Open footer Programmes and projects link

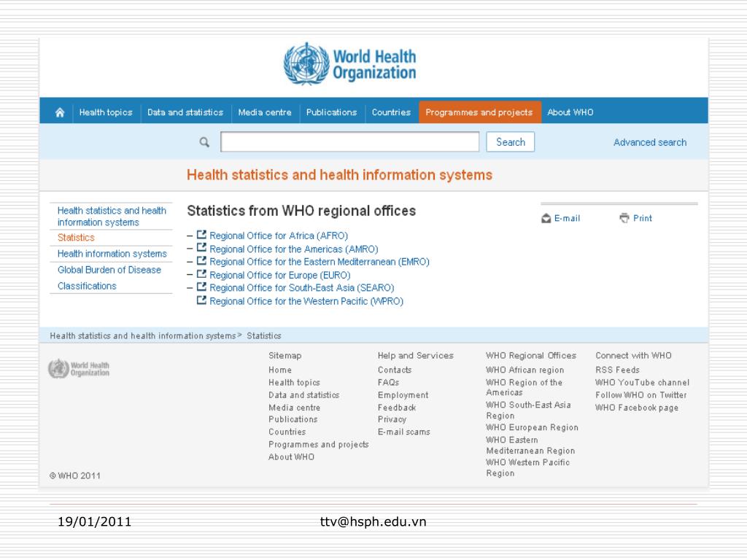tap(319, 444)
